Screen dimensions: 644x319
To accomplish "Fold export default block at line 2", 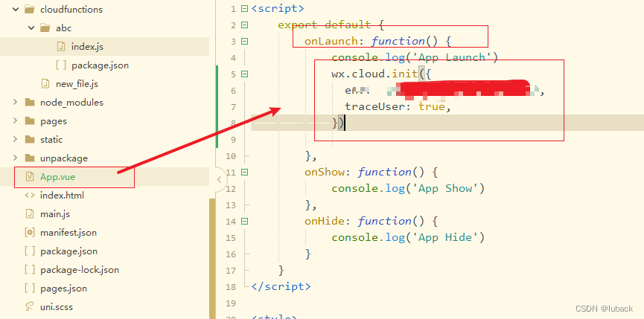I will click(245, 25).
